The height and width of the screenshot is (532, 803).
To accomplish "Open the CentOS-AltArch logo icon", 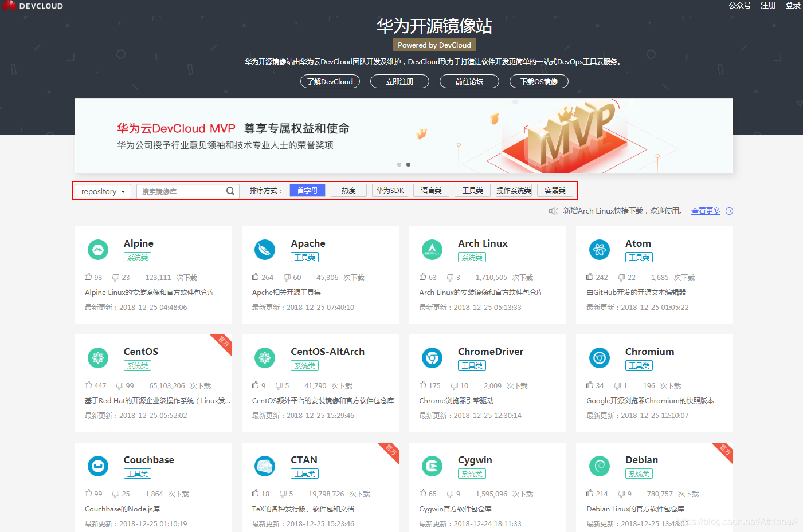I will pos(265,358).
